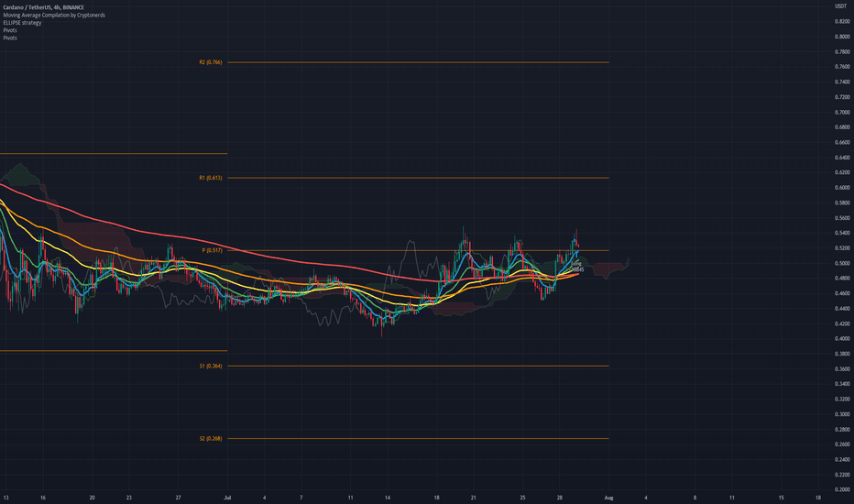854x504 pixels.
Task: Select the R2 pivot line at 0.766
Action: [418, 62]
